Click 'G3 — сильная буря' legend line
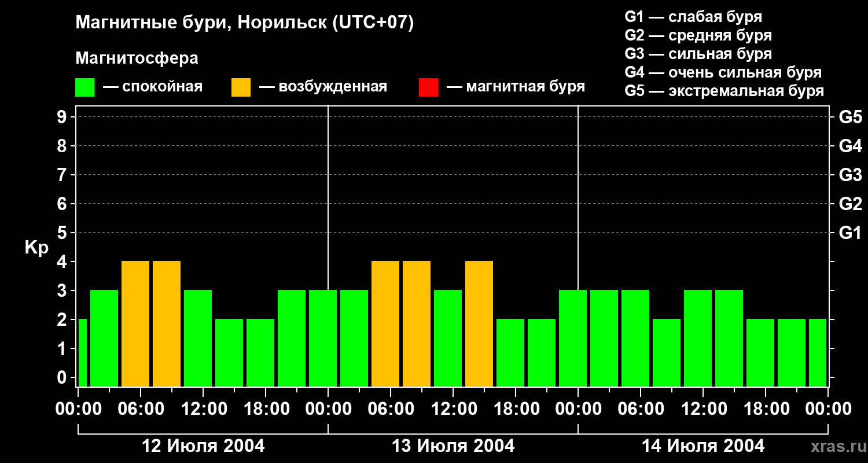This screenshot has height=463, width=868. 698,54
